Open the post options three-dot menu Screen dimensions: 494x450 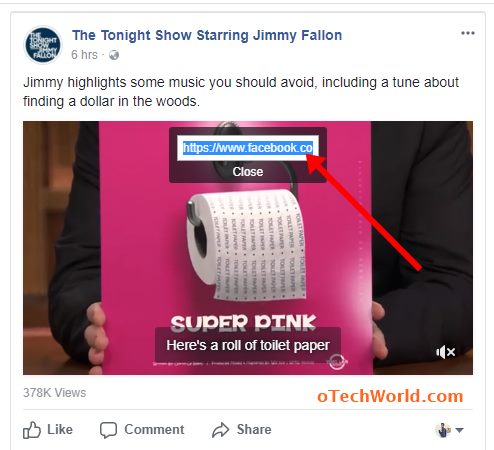click(468, 33)
